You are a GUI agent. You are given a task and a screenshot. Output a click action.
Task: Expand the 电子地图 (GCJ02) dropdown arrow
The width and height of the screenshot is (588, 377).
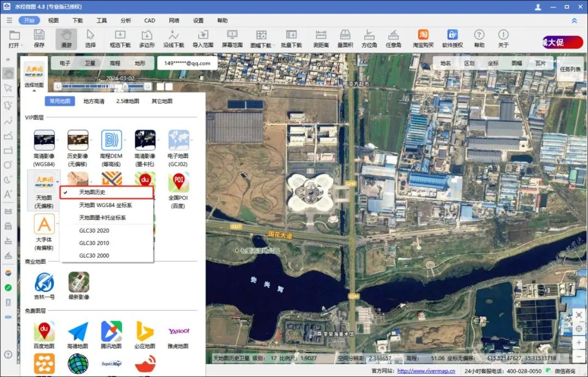(192, 140)
